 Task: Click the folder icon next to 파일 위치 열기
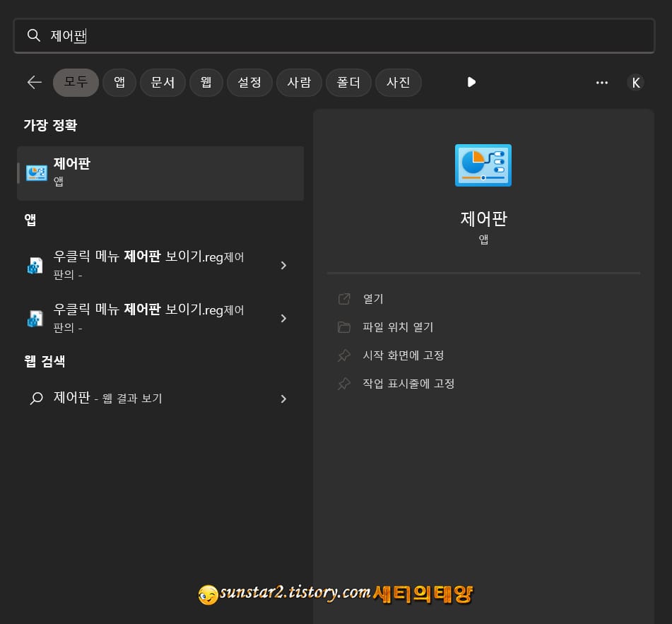(344, 326)
